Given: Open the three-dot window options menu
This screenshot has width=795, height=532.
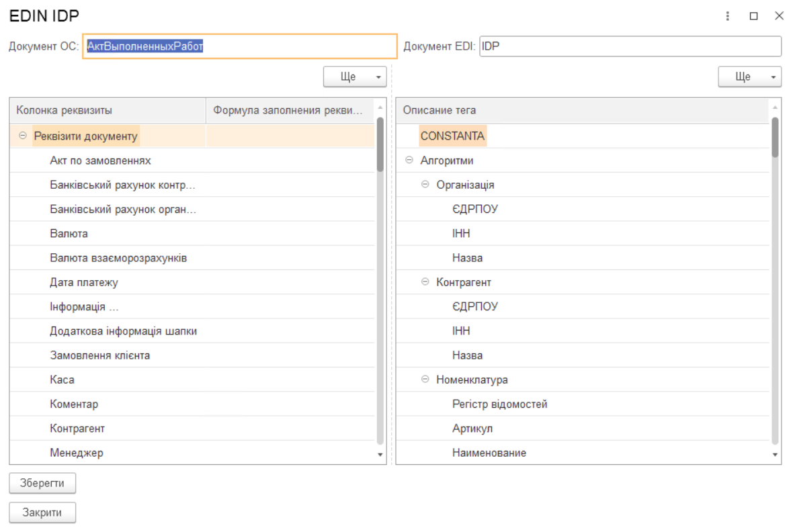Looking at the screenshot, I should coord(728,16).
